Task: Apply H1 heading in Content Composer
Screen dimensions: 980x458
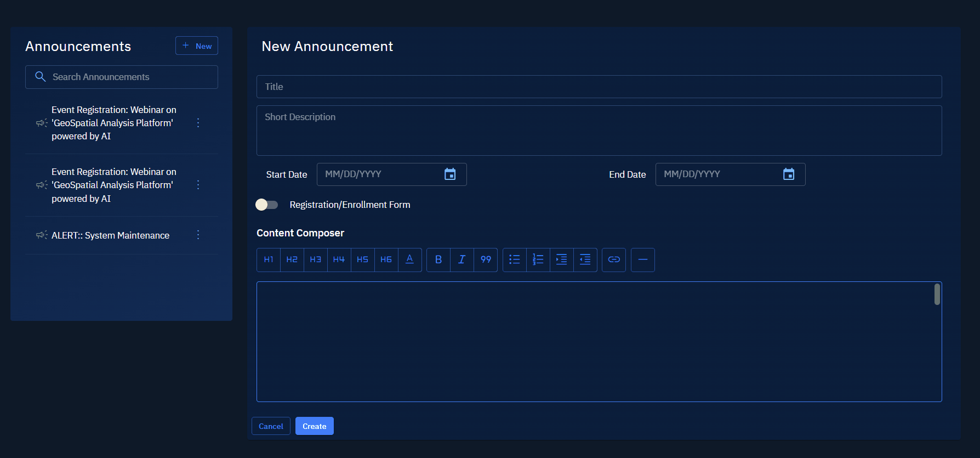Action: click(269, 260)
